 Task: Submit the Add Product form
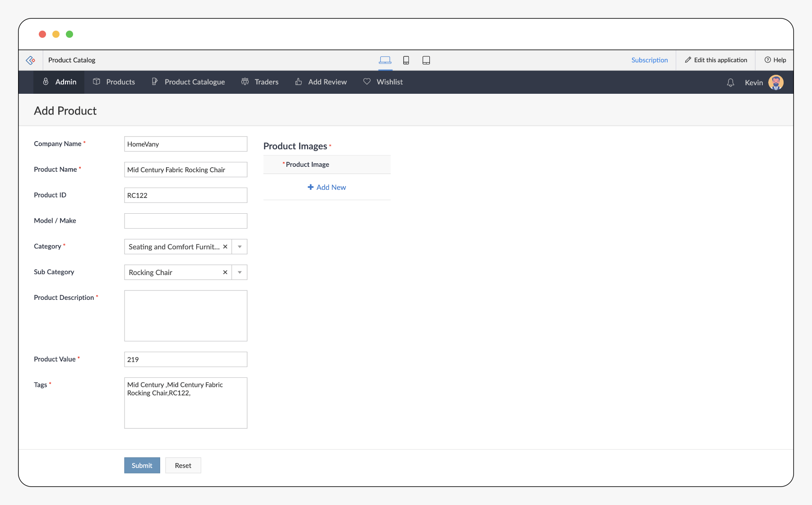[142, 465]
